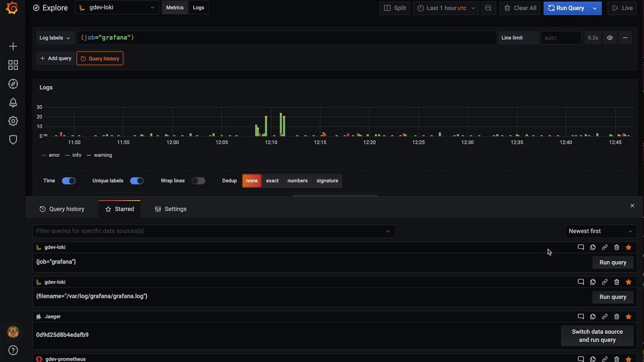The width and height of the screenshot is (644, 362).
Task: Copy shortened link for the Jaeger query
Action: tap(605, 317)
